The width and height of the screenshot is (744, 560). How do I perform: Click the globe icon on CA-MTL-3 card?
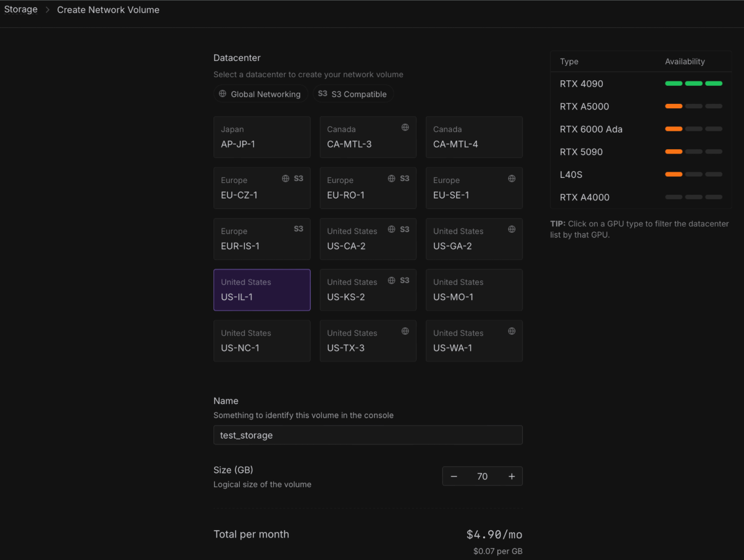tap(405, 128)
